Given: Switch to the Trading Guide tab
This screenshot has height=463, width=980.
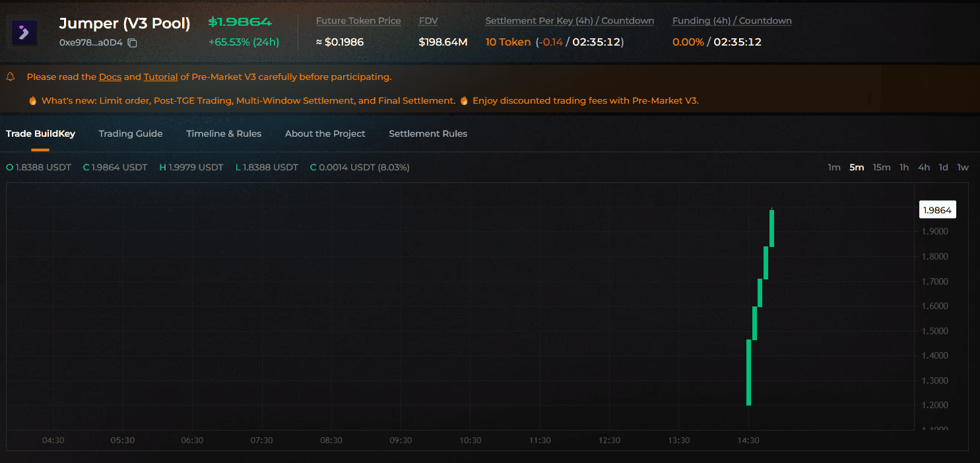Looking at the screenshot, I should click(131, 133).
